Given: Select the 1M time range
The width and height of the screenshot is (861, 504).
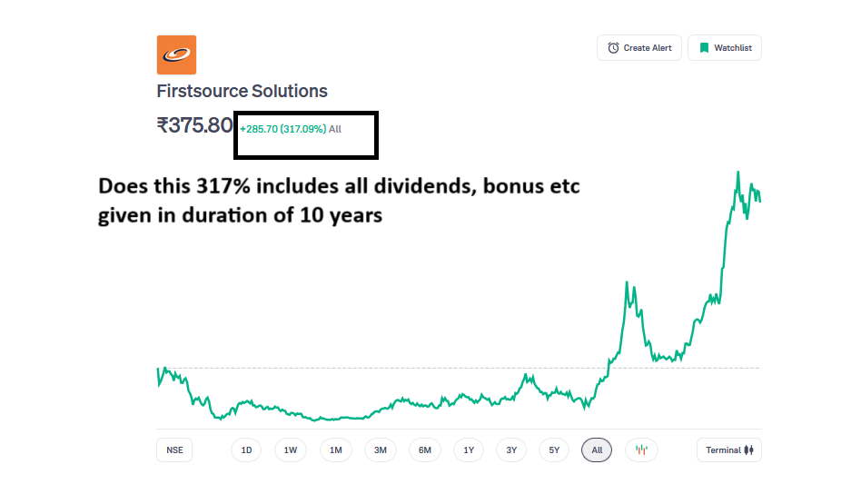Looking at the screenshot, I should coord(336,450).
